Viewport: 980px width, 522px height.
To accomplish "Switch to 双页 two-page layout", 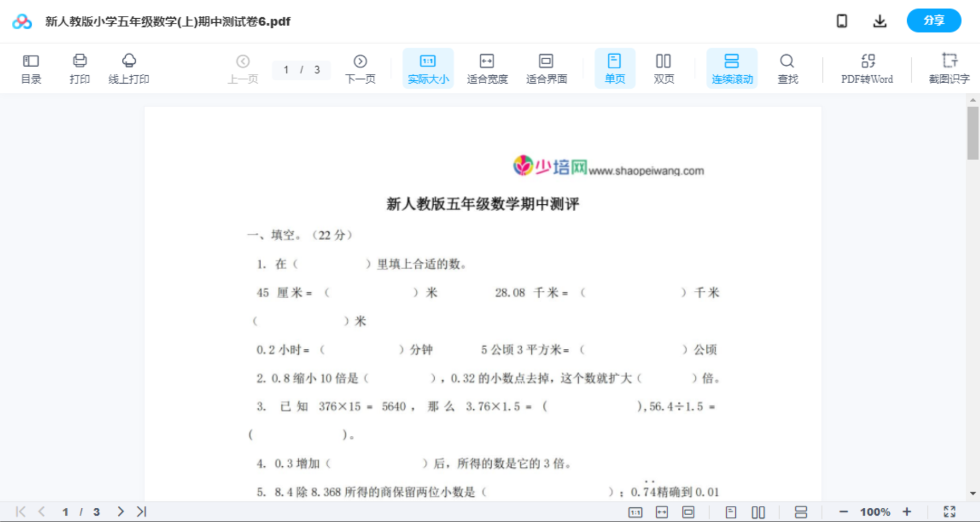I will [x=664, y=68].
